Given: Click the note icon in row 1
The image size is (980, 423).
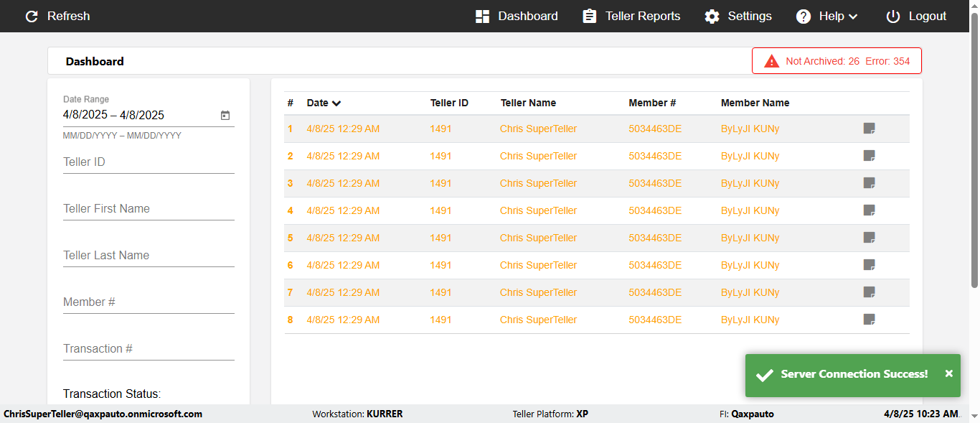Looking at the screenshot, I should point(869,129).
